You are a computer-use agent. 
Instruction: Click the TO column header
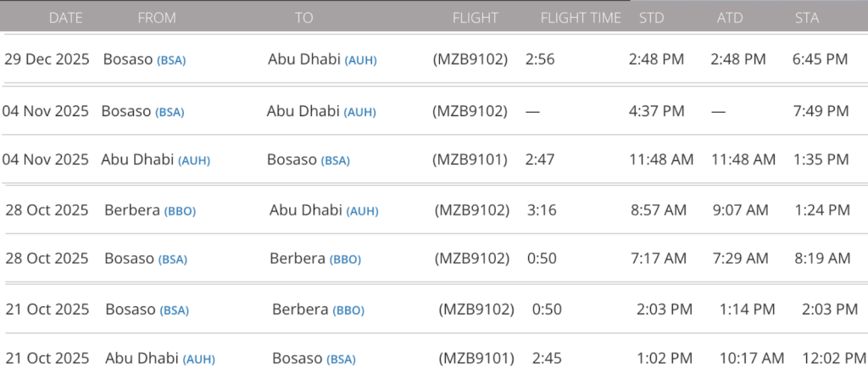(303, 18)
